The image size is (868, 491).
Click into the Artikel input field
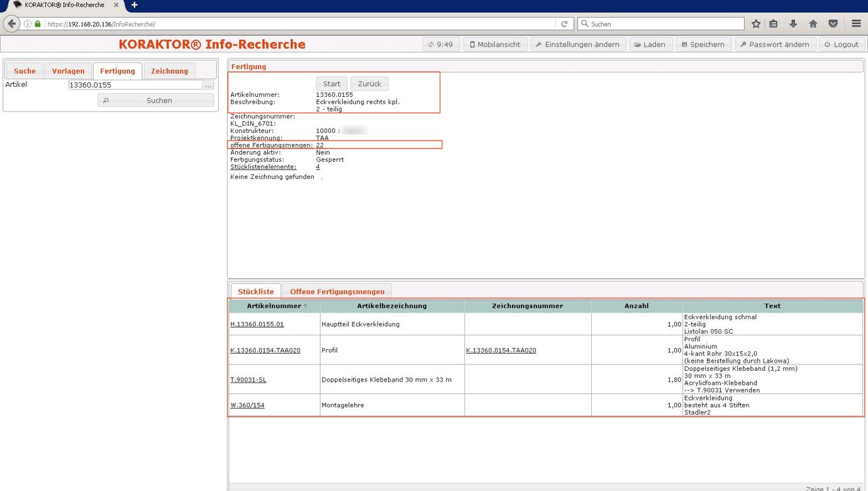[x=135, y=85]
